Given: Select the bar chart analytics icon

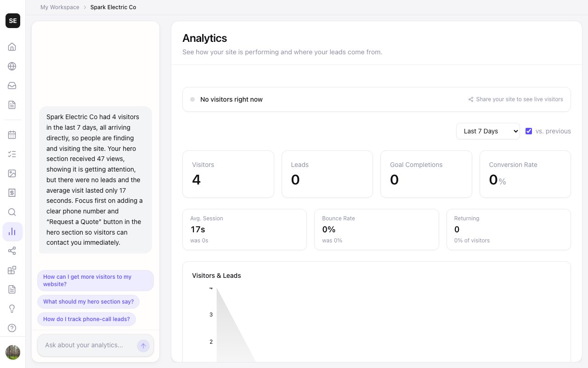Looking at the screenshot, I should tap(12, 231).
